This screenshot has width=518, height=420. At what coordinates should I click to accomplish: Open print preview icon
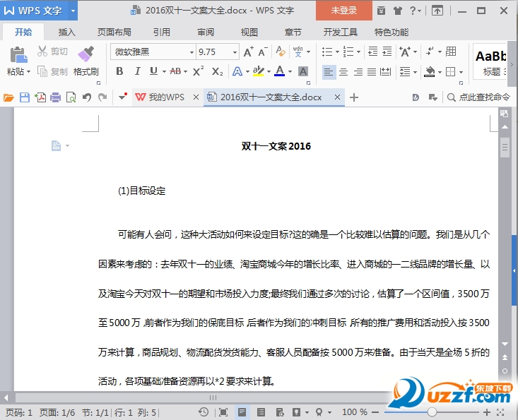[71, 97]
